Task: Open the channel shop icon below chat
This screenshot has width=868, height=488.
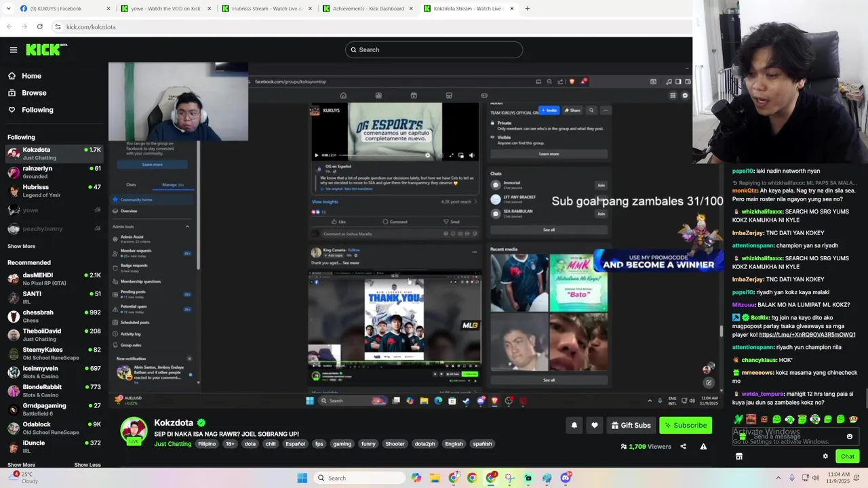Action: [739, 456]
